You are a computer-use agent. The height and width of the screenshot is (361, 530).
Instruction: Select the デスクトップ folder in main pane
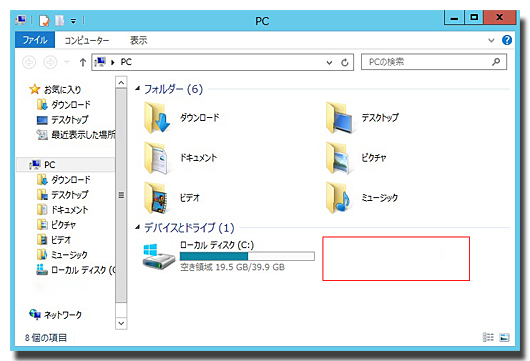339,118
